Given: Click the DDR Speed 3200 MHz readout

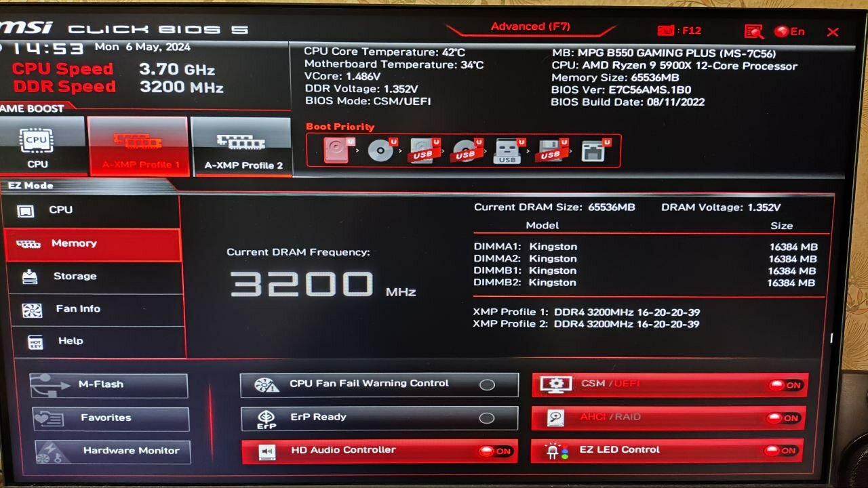Looking at the screenshot, I should point(119,87).
